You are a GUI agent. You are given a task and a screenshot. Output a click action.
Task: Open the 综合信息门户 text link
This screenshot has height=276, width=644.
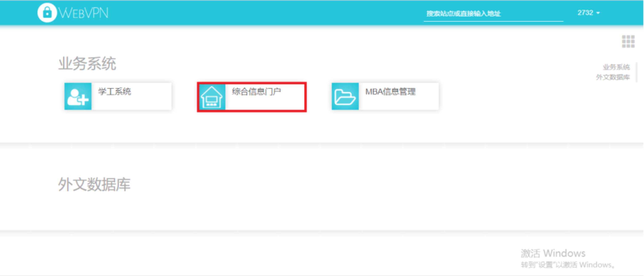[x=256, y=91]
